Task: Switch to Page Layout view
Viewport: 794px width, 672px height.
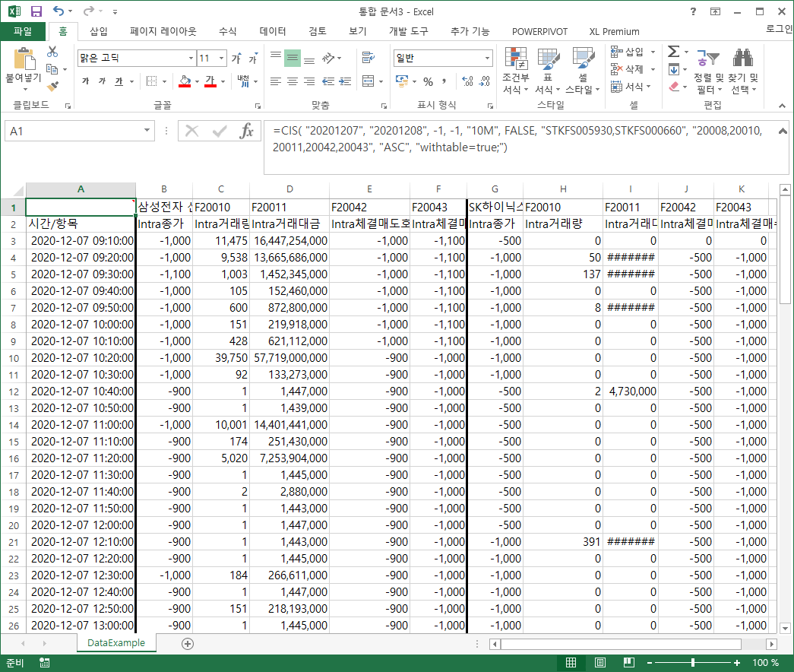Action: pos(600,662)
